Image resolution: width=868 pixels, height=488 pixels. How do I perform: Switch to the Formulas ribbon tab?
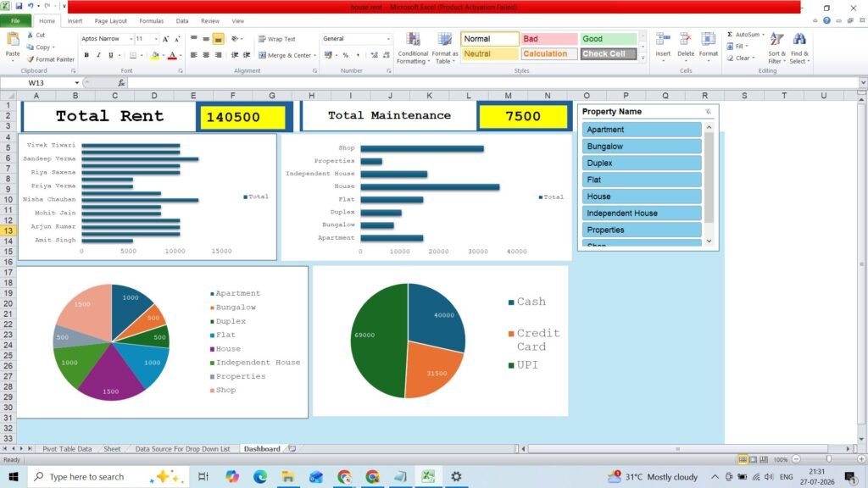pyautogui.click(x=151, y=21)
